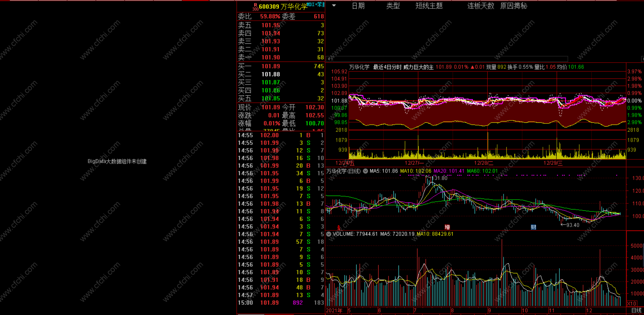Click the MA10: 102.06 legend
The height and width of the screenshot is (315, 644).
pos(416,171)
